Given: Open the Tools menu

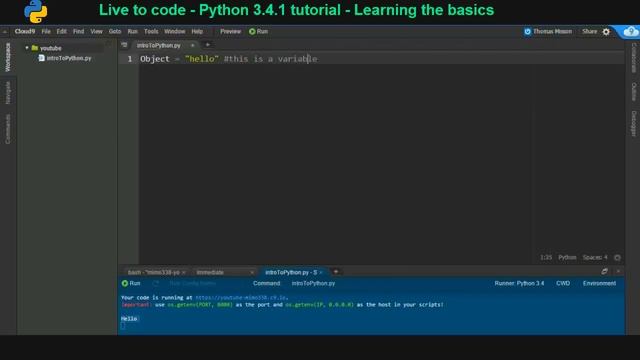Looking at the screenshot, I should 151,31.
